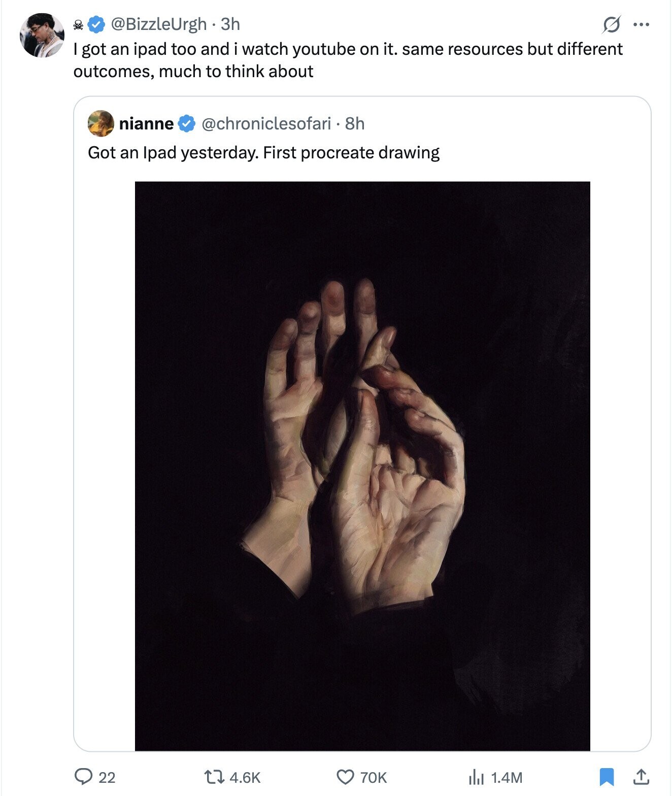Open BizzleUrgh's profile avatar

42,36
